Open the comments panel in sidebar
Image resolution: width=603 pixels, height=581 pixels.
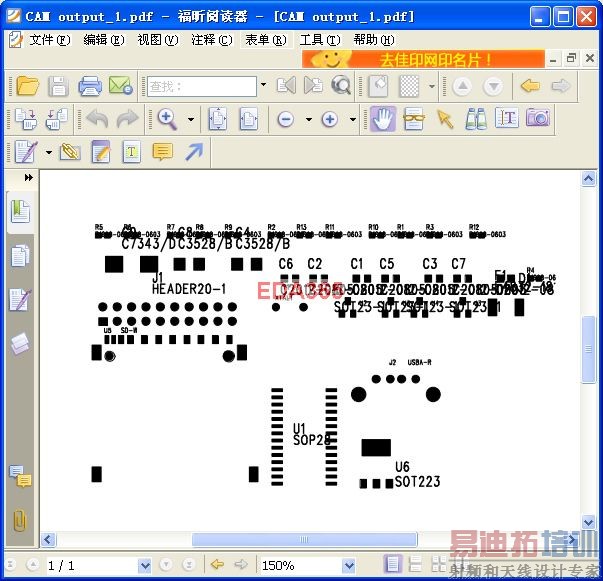click(20, 476)
